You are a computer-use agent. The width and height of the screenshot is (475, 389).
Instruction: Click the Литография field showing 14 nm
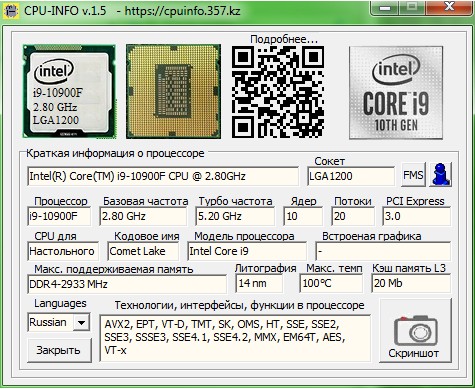coord(259,284)
